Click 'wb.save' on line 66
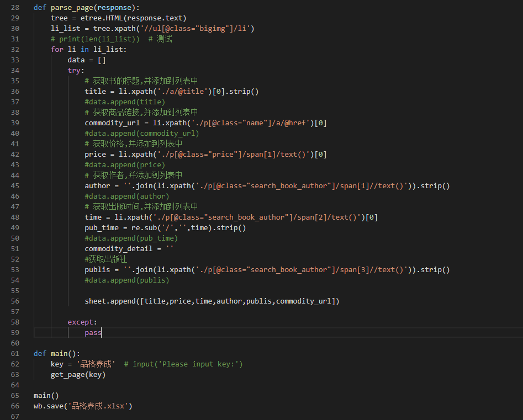523x420 pixels. (49, 406)
